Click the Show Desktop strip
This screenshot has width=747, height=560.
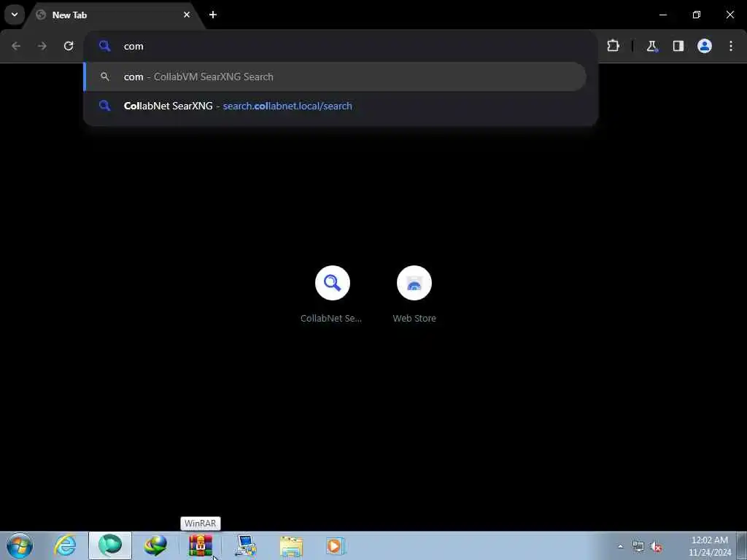(742, 545)
